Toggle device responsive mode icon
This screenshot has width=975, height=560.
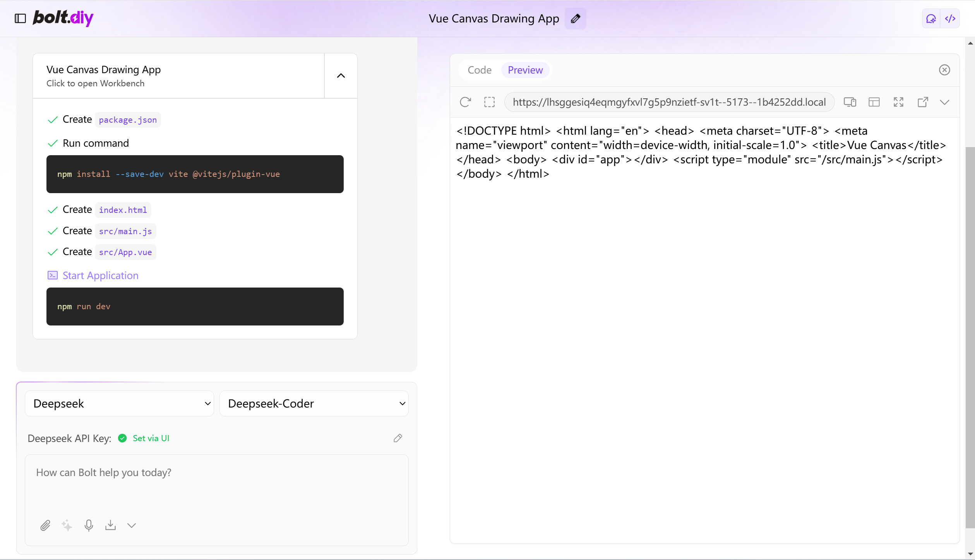[850, 102]
